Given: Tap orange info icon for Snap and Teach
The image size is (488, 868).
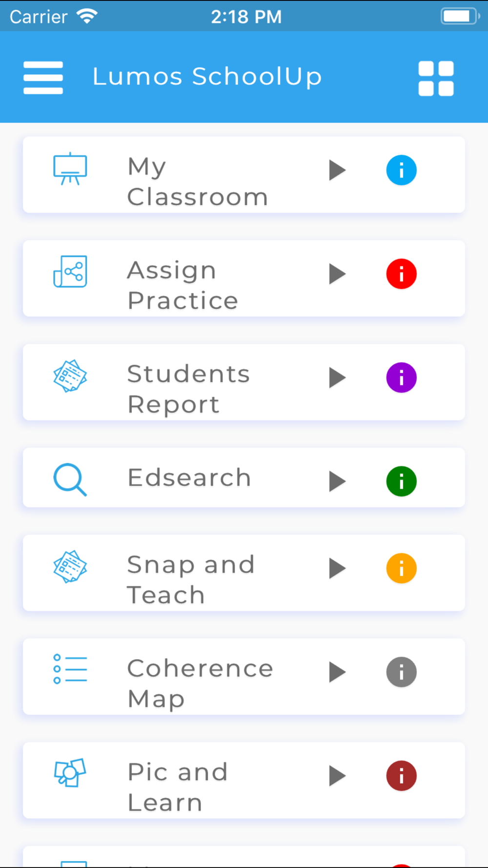Looking at the screenshot, I should coord(401,568).
